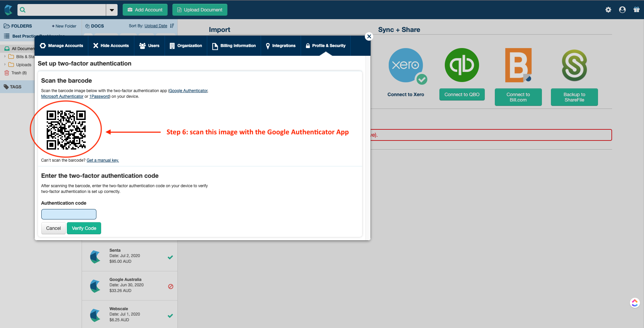Click the app logo in the top bar
The height and width of the screenshot is (328, 644).
tap(8, 10)
